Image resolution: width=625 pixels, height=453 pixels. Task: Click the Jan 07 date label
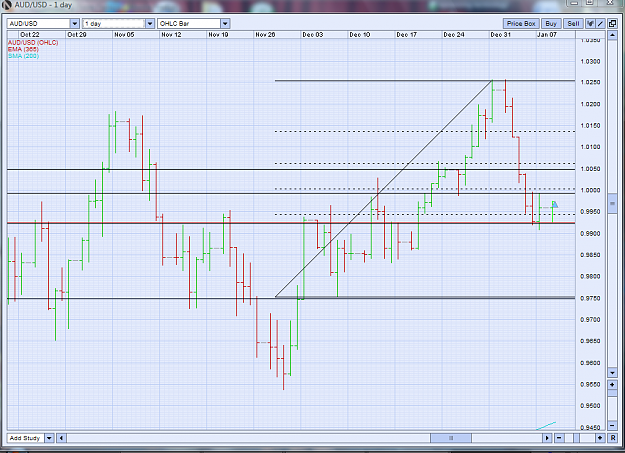pyautogui.click(x=547, y=35)
